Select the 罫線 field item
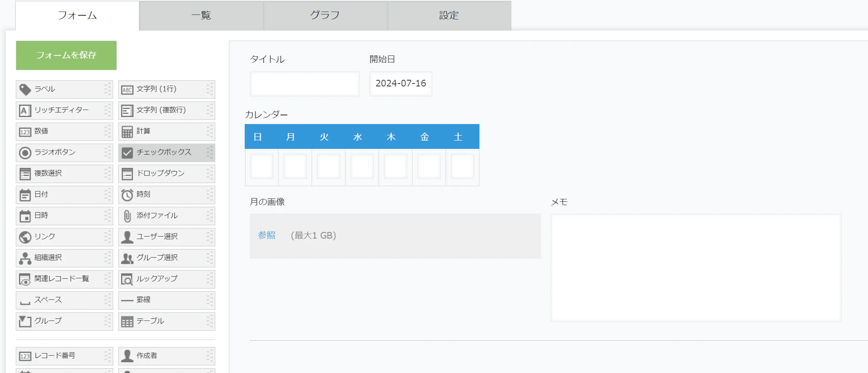This screenshot has width=868, height=373. (167, 300)
